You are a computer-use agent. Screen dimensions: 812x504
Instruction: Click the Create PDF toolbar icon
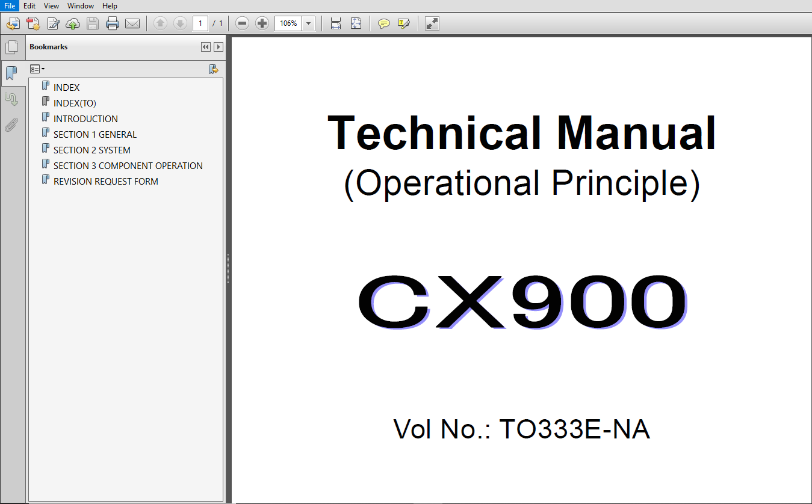coord(33,23)
